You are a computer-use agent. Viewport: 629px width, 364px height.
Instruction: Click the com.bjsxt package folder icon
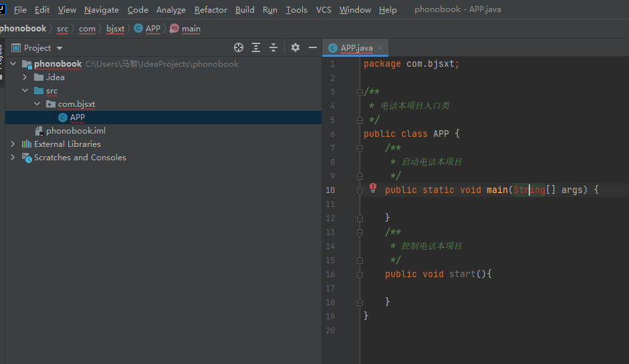coord(51,104)
